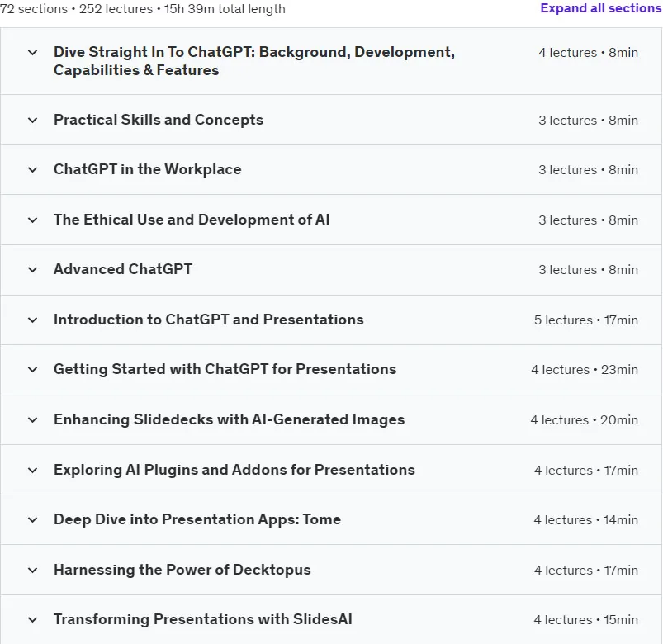
Task: Select the Advanced ChatGPT section title
Action: click(123, 269)
